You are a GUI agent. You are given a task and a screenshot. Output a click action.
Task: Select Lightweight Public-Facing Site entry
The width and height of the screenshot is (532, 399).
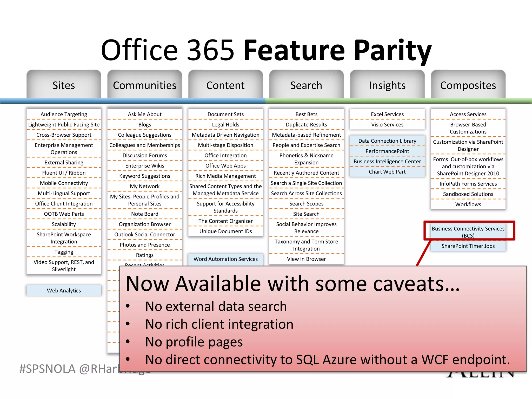point(64,124)
